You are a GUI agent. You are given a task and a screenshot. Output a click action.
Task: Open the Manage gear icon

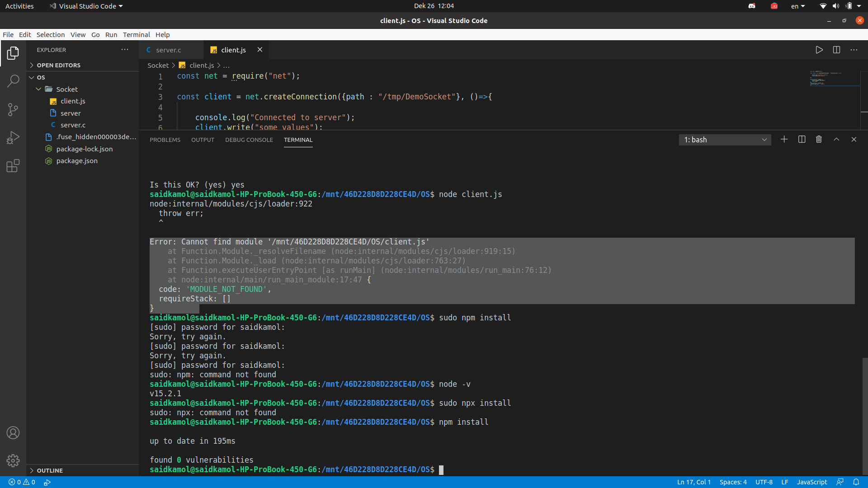point(13,460)
